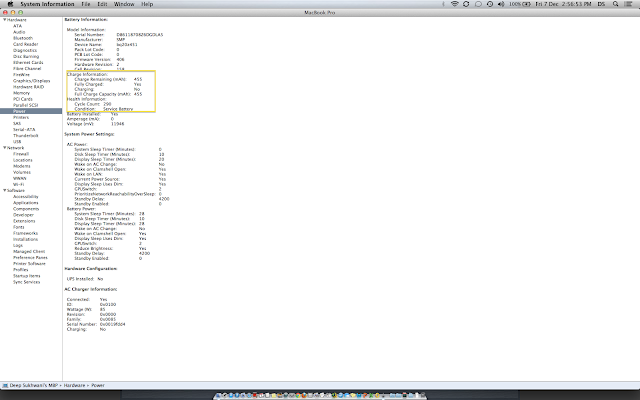Select Locations under Network
This screenshot has width=640, height=400.
pos(23,160)
